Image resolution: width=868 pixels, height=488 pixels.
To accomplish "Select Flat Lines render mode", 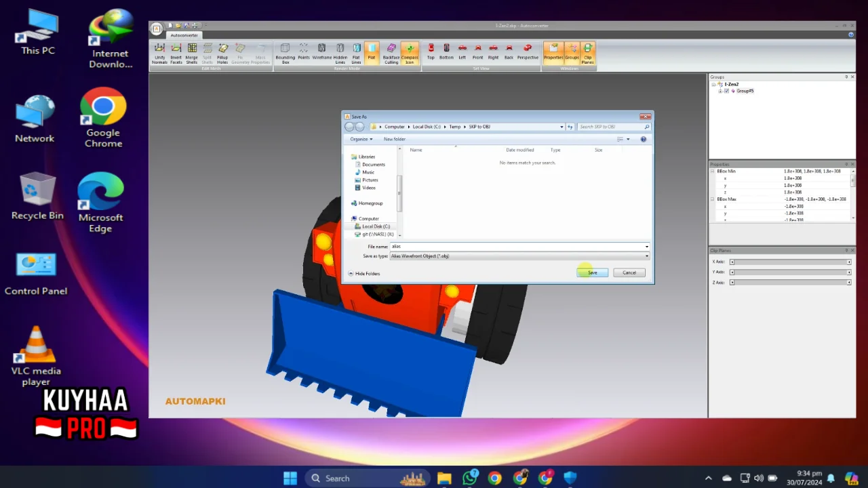I will pos(357,53).
